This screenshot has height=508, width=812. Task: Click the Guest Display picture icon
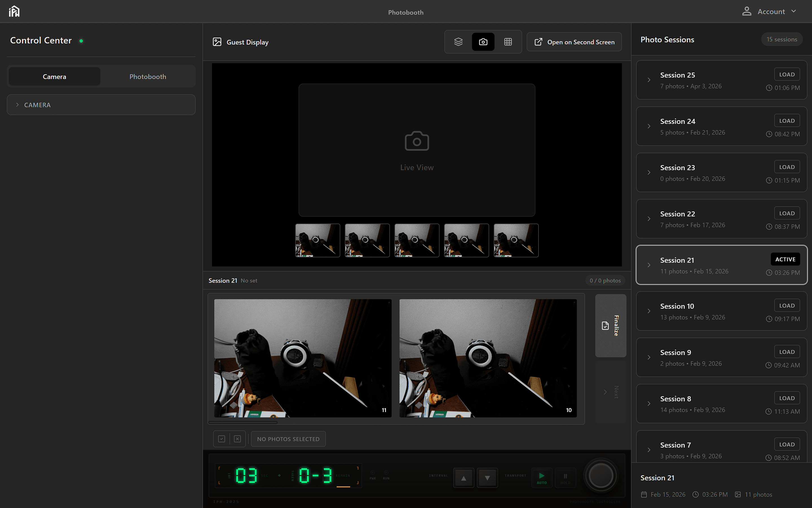tap(217, 42)
